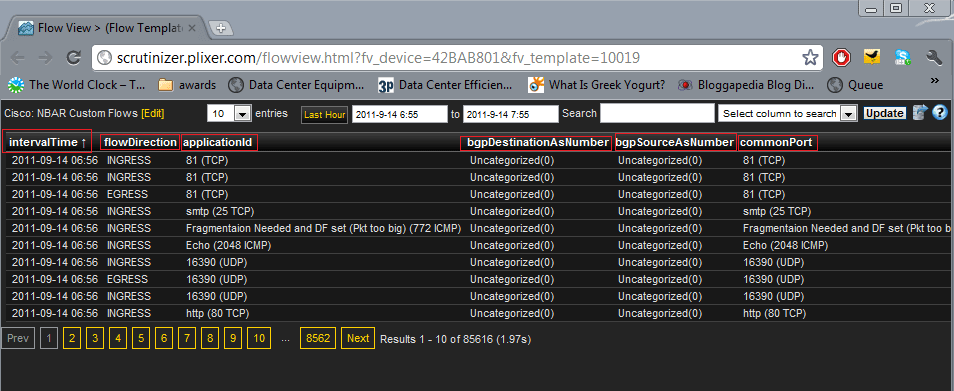Open Data Center Equipm... bookmark

296,85
